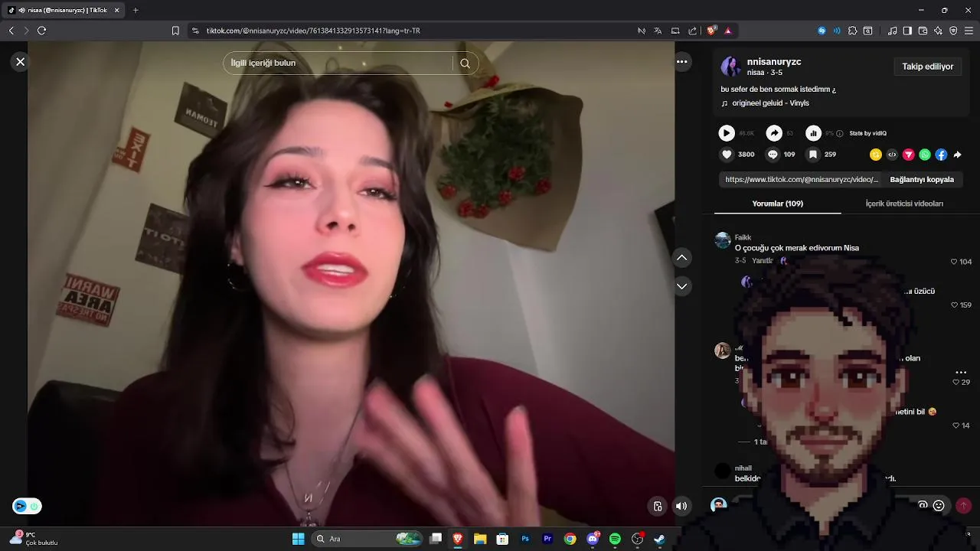Open the nihall commenter name
Screen dimensions: 980x551
point(743,468)
